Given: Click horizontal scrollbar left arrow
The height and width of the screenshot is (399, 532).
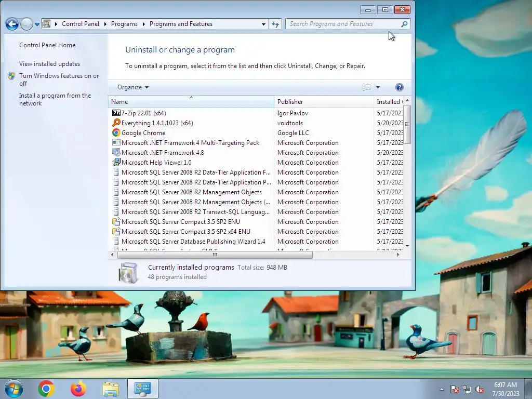Looking at the screenshot, I should point(113,255).
